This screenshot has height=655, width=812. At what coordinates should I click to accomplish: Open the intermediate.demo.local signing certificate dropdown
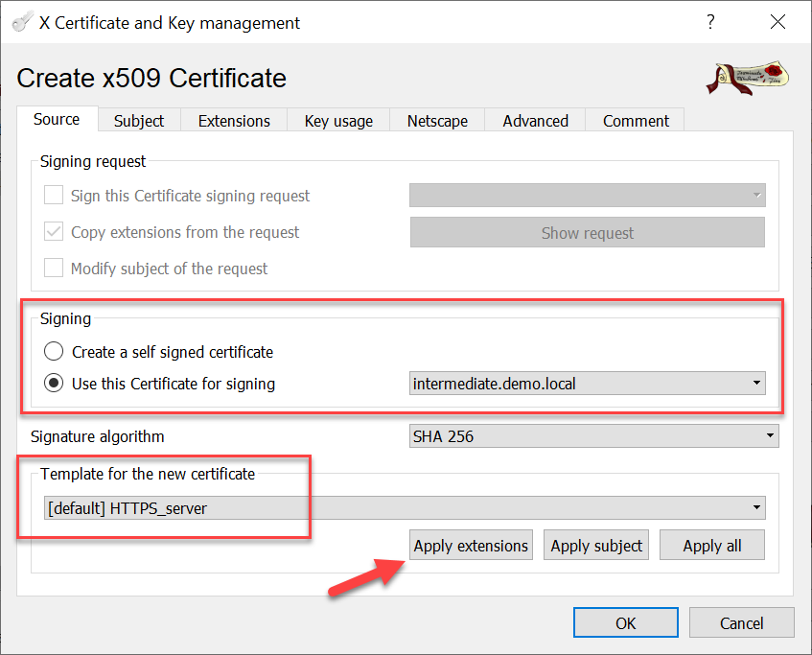click(587, 384)
